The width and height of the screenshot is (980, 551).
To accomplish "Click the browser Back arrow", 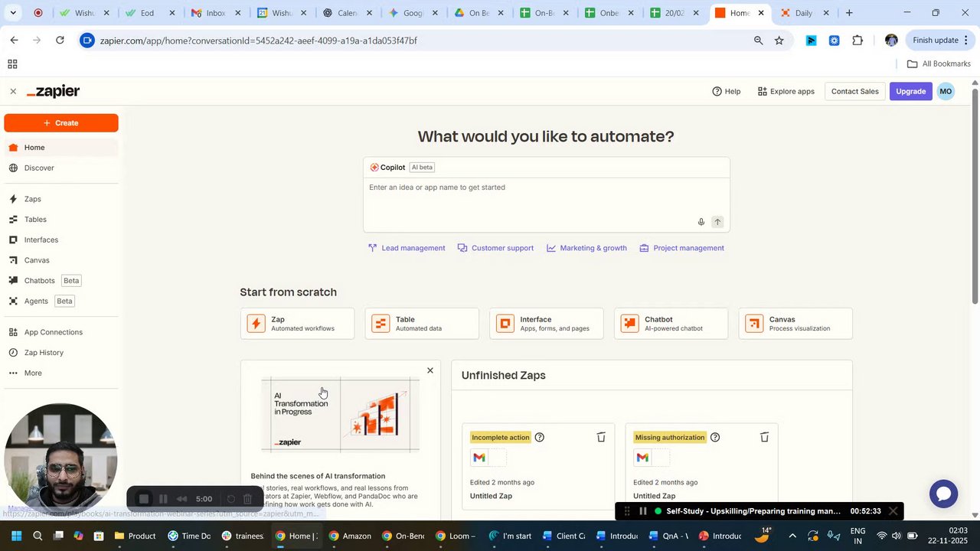I will (x=14, y=40).
